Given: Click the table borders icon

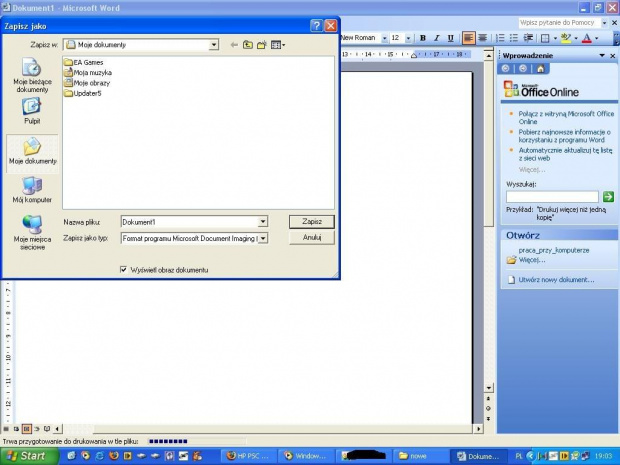Looking at the screenshot, I should (x=545, y=38).
